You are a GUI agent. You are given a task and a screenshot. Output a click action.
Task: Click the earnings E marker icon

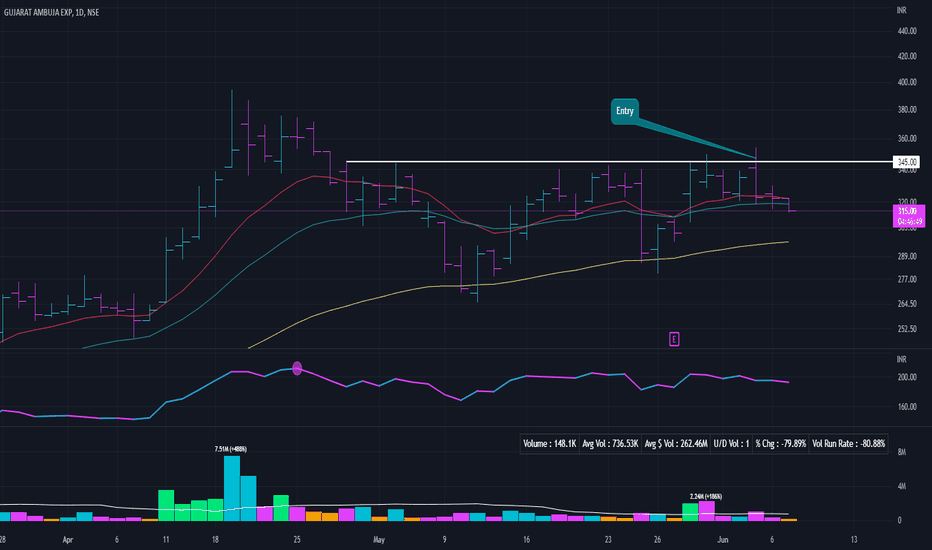[674, 339]
